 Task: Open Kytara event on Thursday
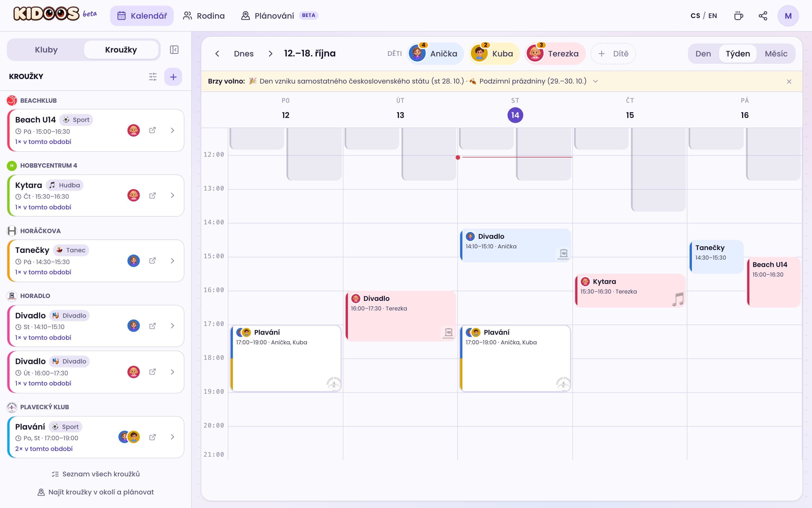tap(630, 291)
